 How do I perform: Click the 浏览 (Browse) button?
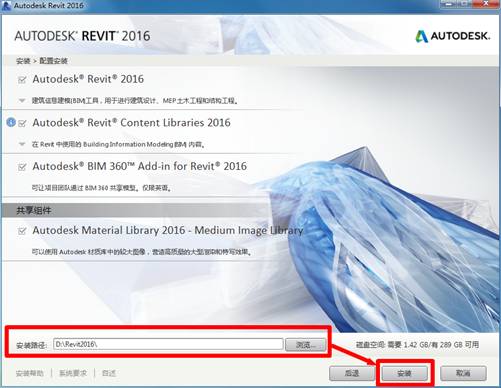click(306, 345)
